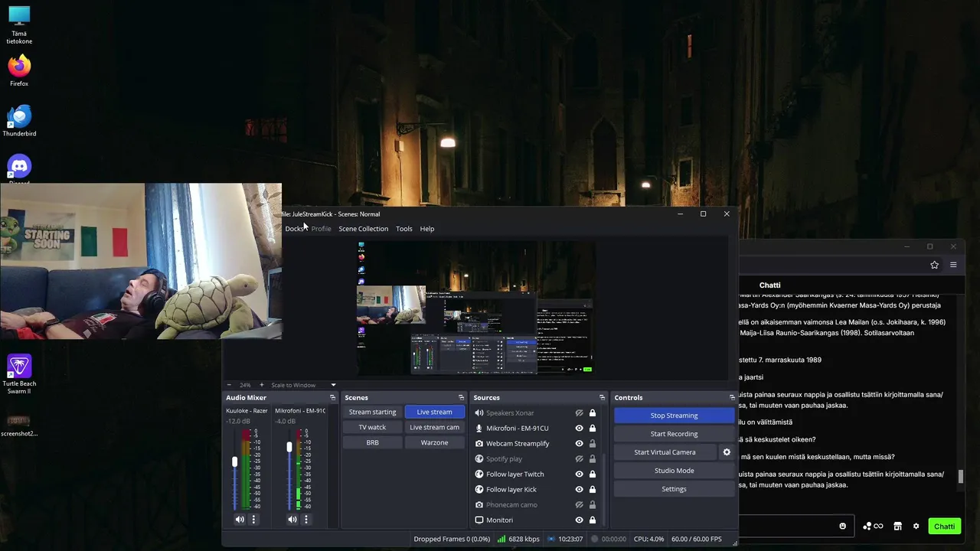Viewport: 980px width, 551px height.
Task: Switch to TV watck scene
Action: click(x=372, y=427)
